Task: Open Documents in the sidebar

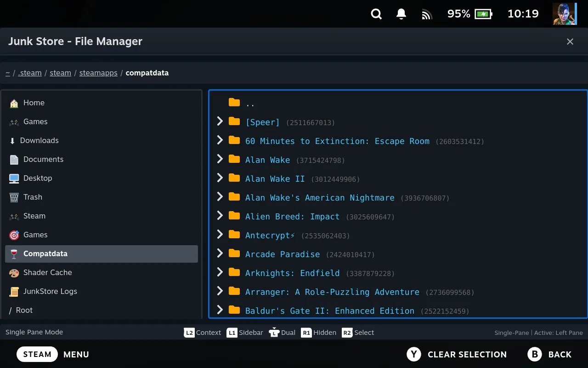Action: coord(102,159)
